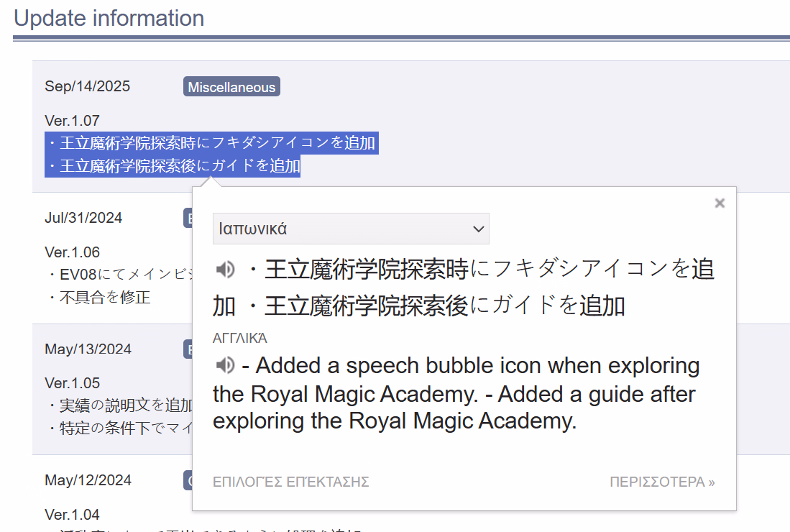Screen dimensions: 790x532
Task: Open the Ιαπωνικά source language dropdown
Action: [x=351, y=229]
